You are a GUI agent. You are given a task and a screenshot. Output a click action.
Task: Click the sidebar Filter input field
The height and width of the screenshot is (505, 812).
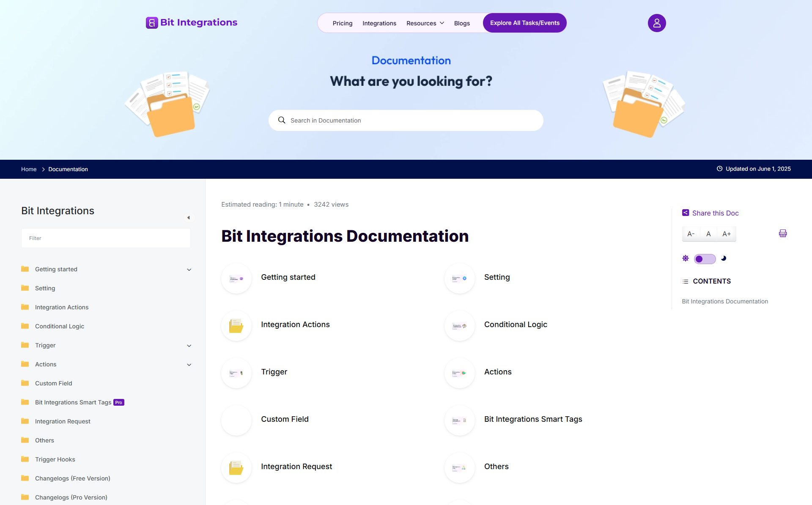(106, 238)
